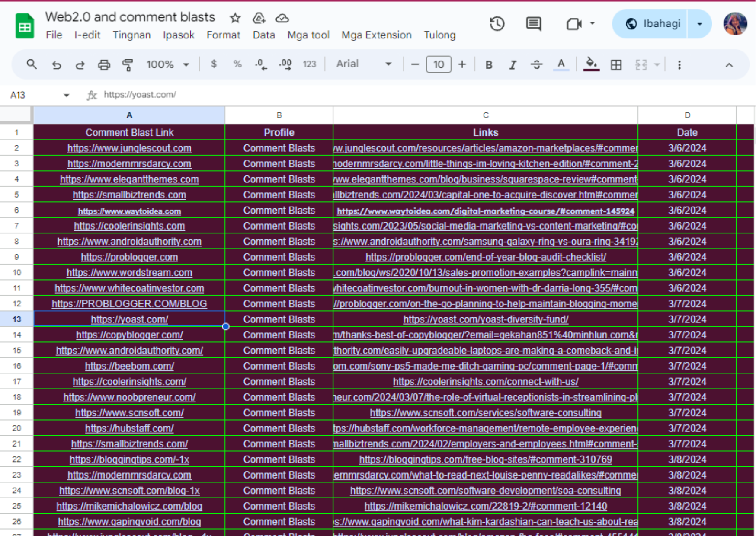Open the share options dropdown arrow
The height and width of the screenshot is (536, 756).
coord(699,24)
